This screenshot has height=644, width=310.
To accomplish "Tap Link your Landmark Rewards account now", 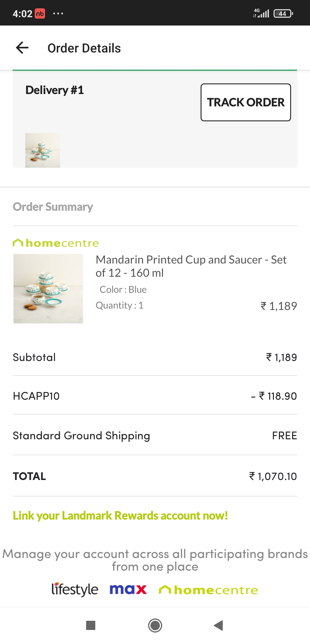I will [120, 516].
